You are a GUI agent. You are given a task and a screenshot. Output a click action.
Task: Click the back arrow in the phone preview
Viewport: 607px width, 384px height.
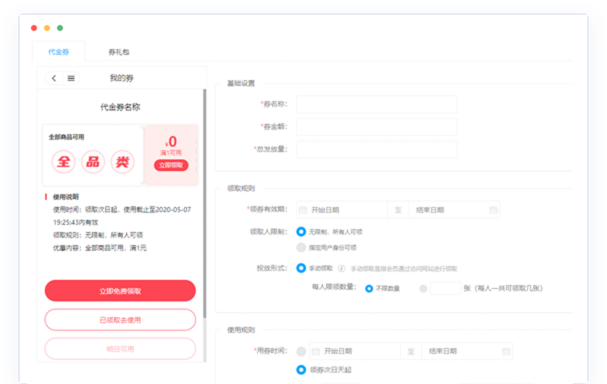(x=54, y=78)
